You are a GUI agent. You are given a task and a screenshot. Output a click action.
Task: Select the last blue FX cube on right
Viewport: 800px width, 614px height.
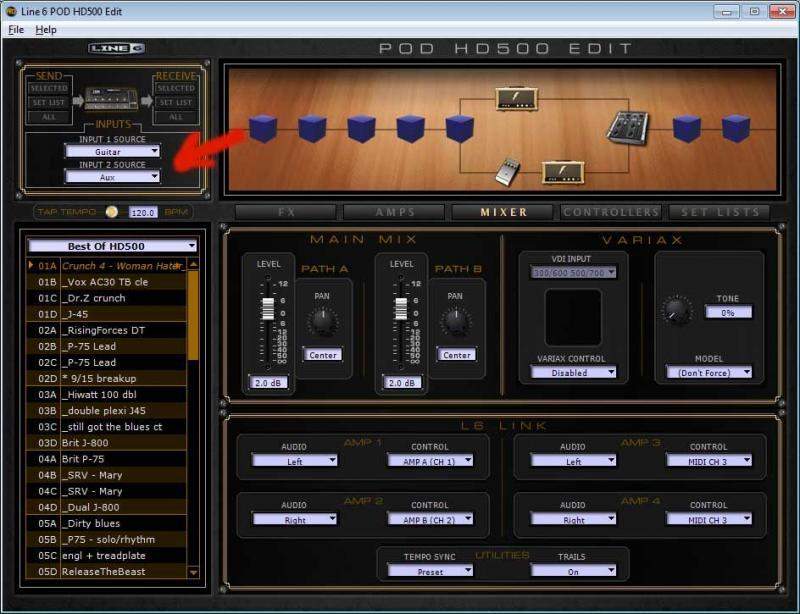click(x=736, y=129)
